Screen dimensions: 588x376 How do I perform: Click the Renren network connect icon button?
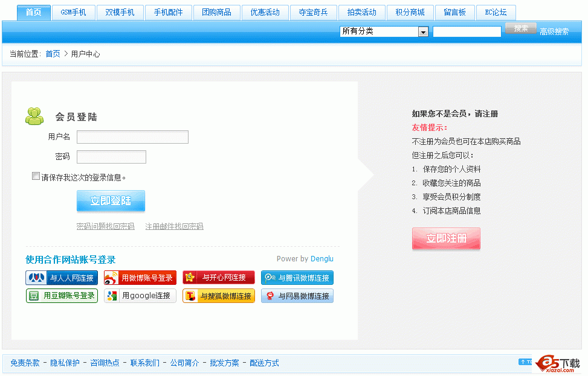[62, 278]
